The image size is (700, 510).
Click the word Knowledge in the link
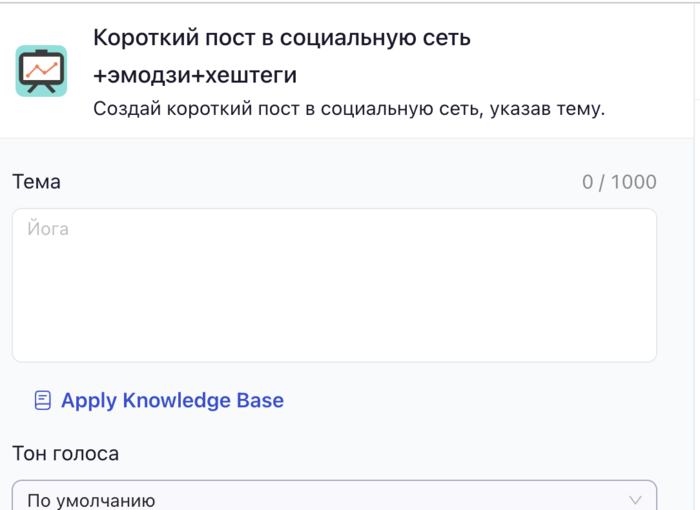176,401
